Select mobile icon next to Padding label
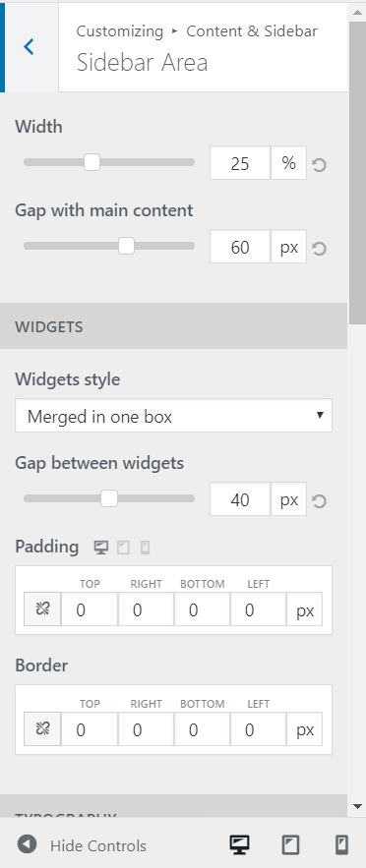The width and height of the screenshot is (366, 868). (x=145, y=548)
